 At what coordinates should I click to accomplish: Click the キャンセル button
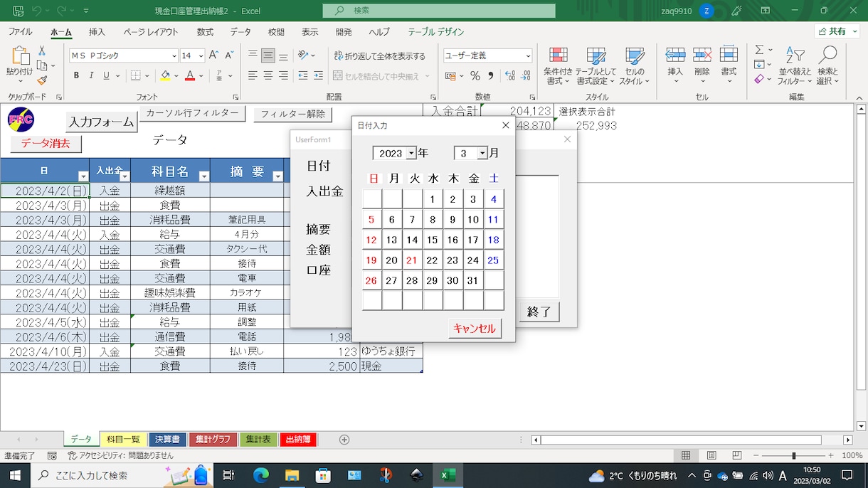(475, 329)
